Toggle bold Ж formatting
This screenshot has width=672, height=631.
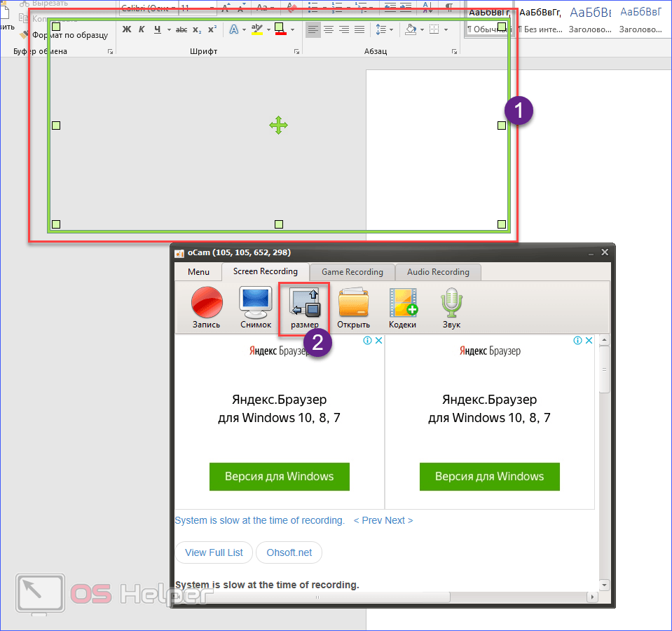click(x=127, y=29)
